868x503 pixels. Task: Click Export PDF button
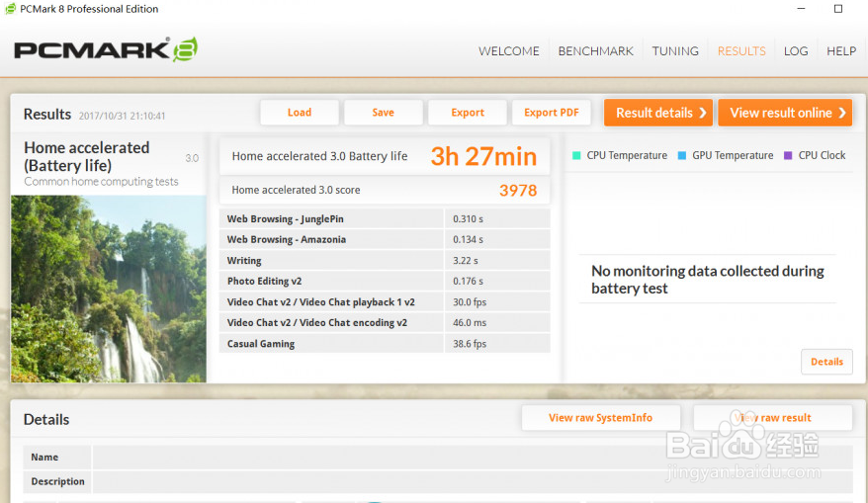[552, 113]
